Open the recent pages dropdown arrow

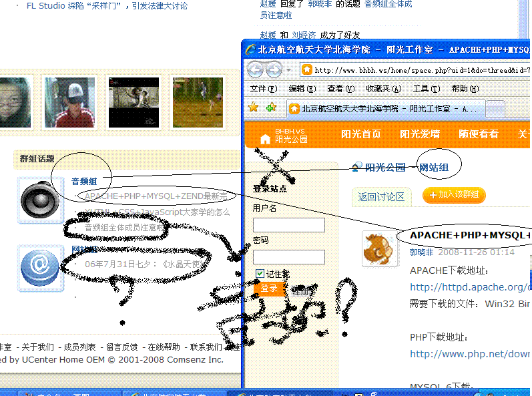click(289, 70)
